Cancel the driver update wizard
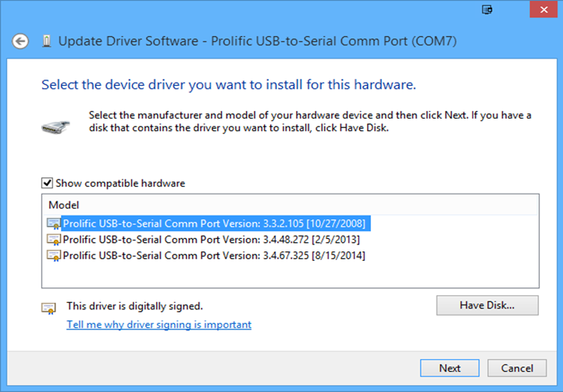 click(x=516, y=368)
